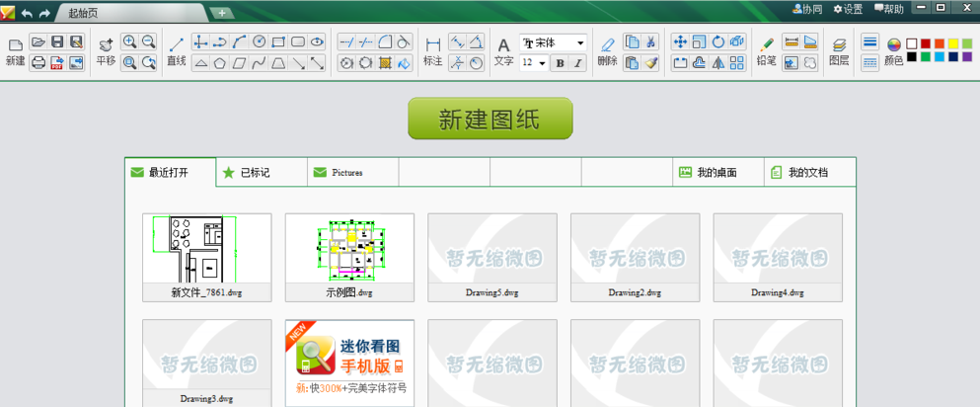980x407 pixels.
Task: Toggle Bold text formatting
Action: [x=559, y=63]
